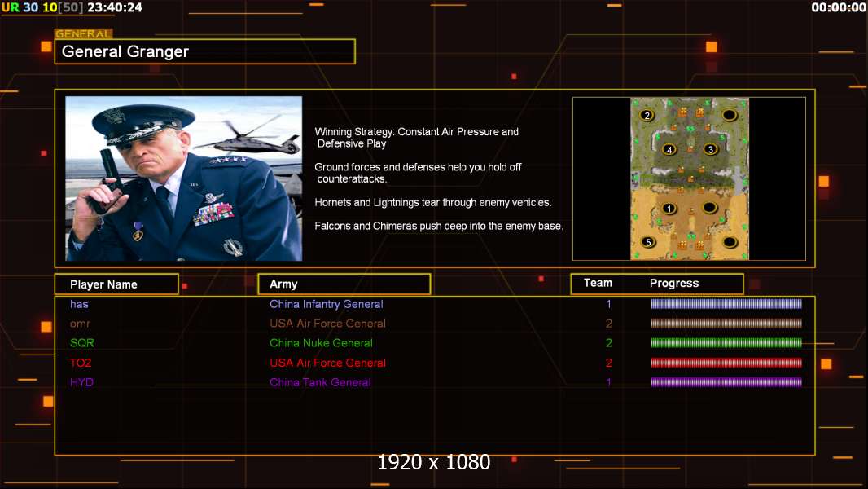Select player name 'has'

79,304
